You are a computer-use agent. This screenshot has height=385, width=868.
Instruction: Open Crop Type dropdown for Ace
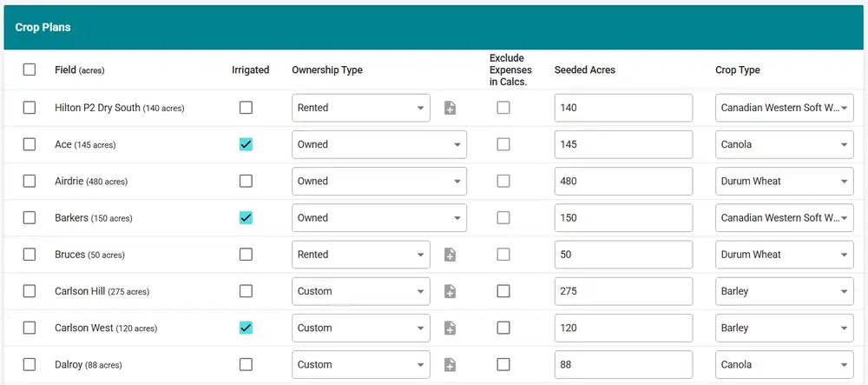[x=785, y=144]
